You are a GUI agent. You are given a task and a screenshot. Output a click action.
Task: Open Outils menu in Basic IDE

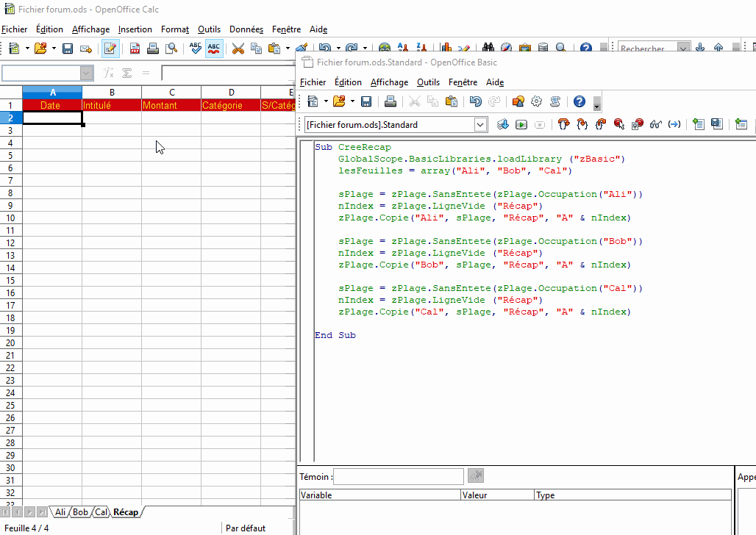click(428, 82)
